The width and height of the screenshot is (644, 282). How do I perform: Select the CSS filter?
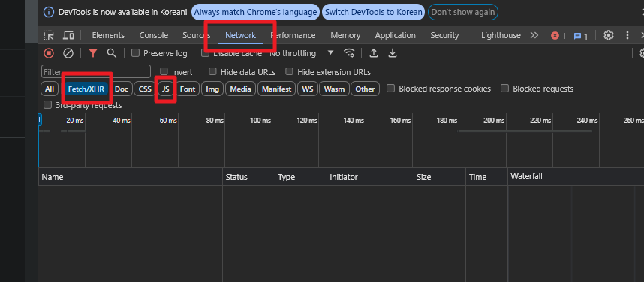[145, 88]
